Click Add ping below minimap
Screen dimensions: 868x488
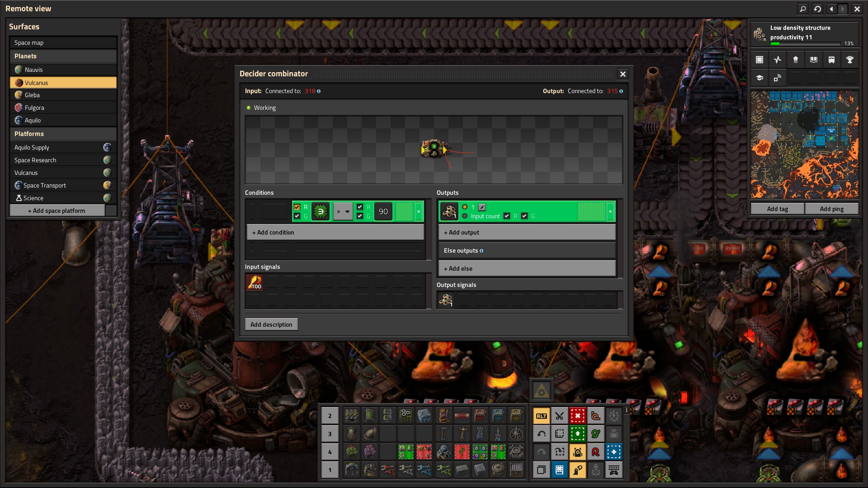click(x=832, y=209)
